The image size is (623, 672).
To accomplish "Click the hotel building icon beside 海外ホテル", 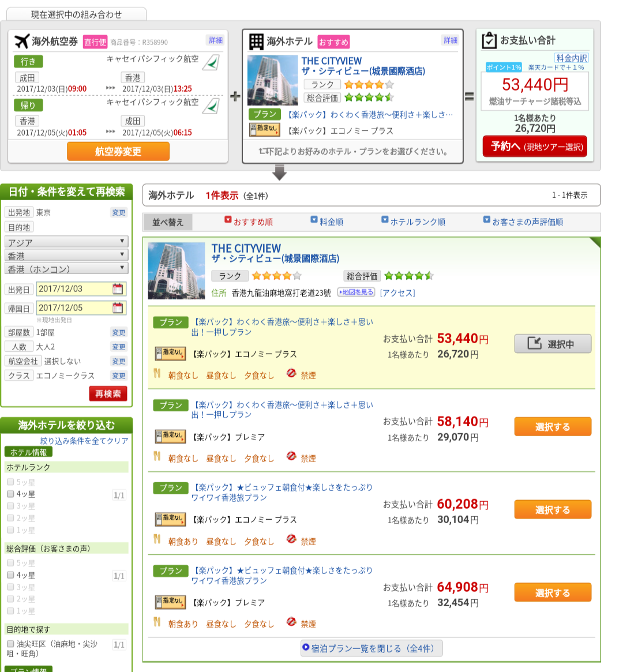I will pyautogui.click(x=256, y=42).
